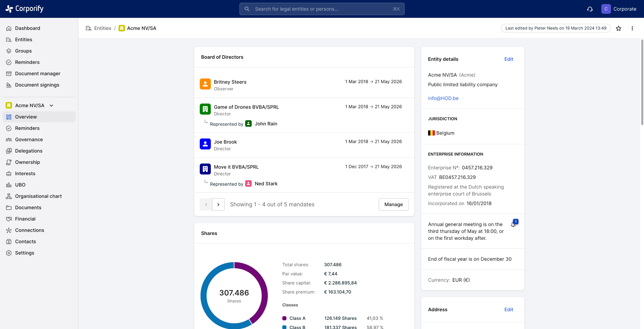Go to next page of mandates
Image resolution: width=644 pixels, height=329 pixels.
tap(218, 204)
